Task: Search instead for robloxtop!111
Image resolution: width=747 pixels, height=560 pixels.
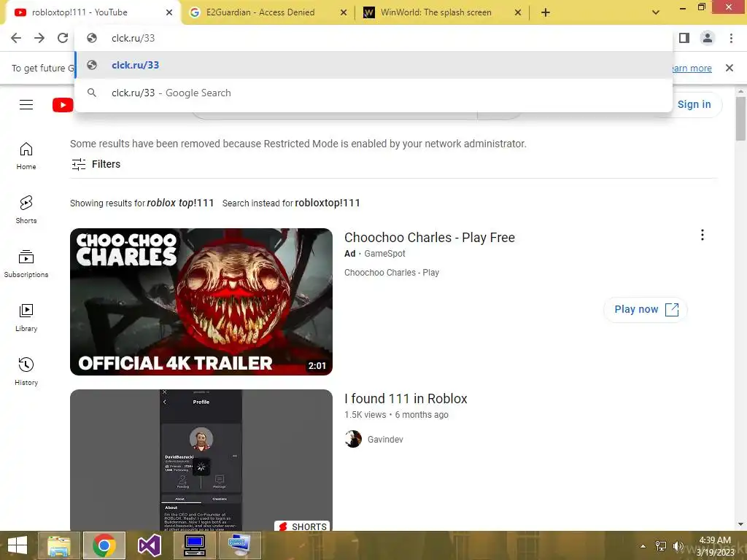Action: [328, 203]
